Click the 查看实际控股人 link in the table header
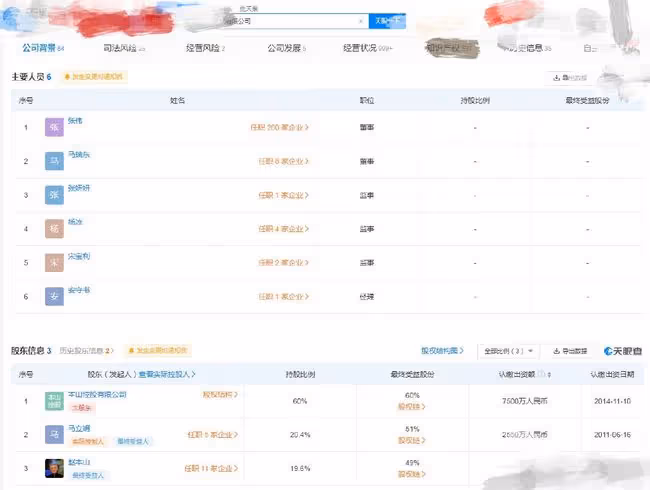The width and height of the screenshot is (650, 490). coord(167,374)
